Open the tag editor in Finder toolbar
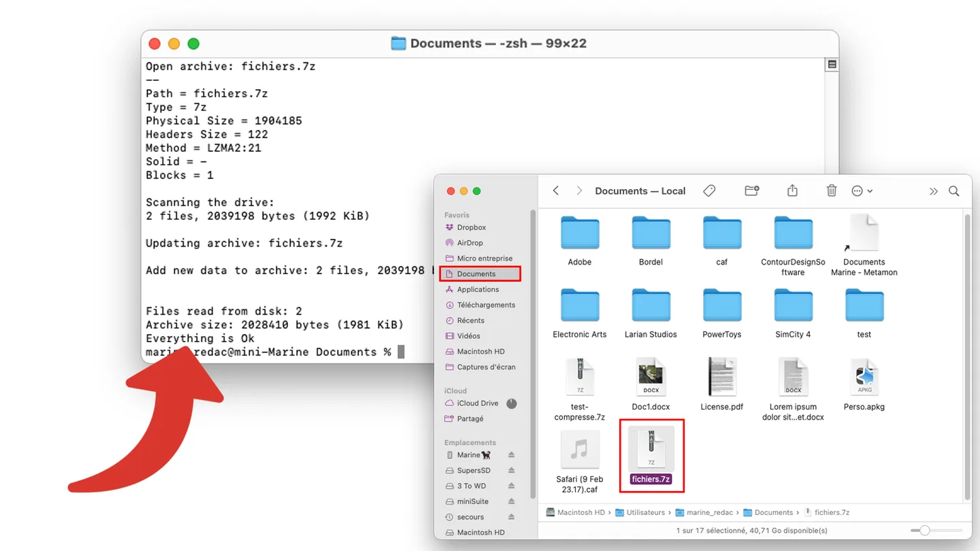Screen dimensions: 980x551 (709, 191)
